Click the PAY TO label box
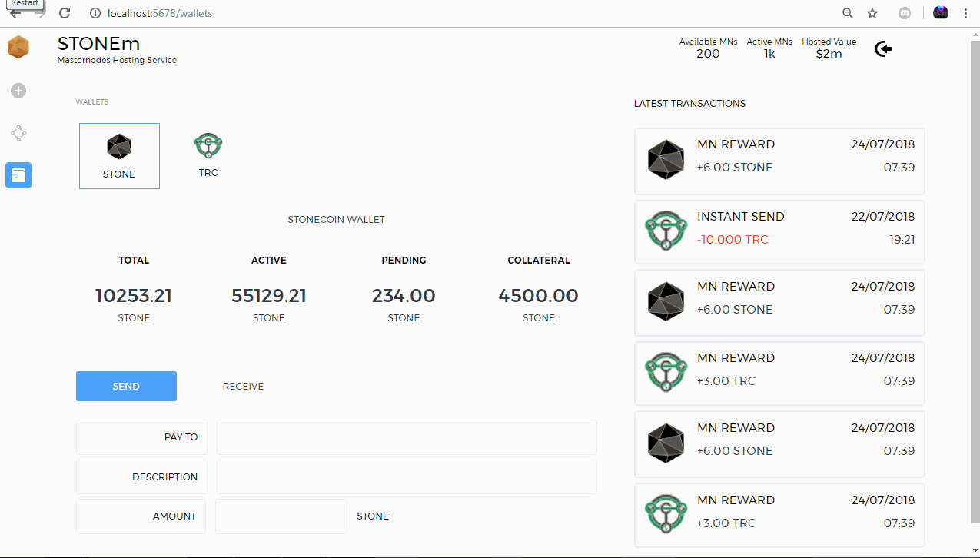 (141, 437)
